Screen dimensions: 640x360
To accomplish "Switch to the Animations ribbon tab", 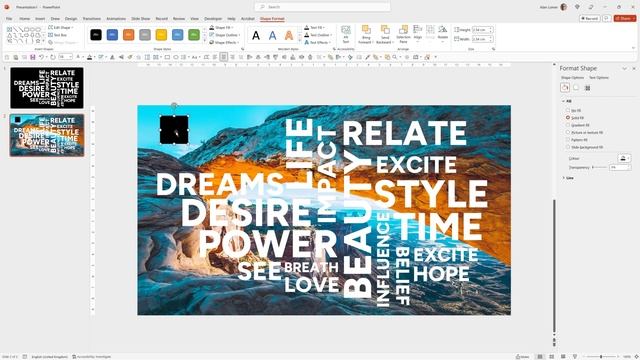I will tap(116, 19).
